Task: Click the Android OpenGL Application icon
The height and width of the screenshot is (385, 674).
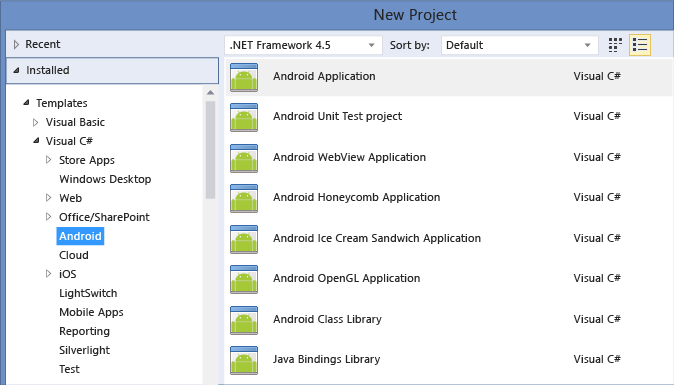Action: [x=244, y=279]
